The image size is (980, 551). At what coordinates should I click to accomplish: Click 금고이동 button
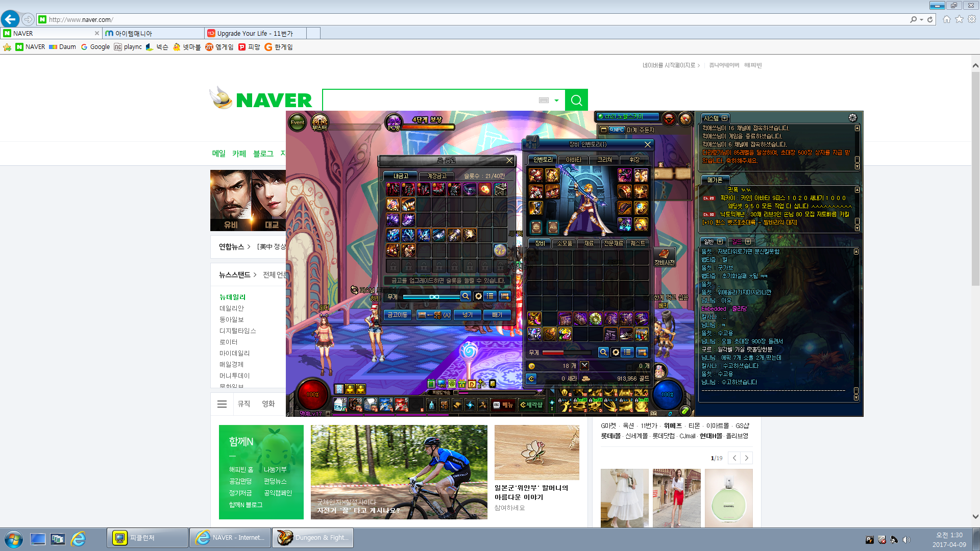(398, 315)
